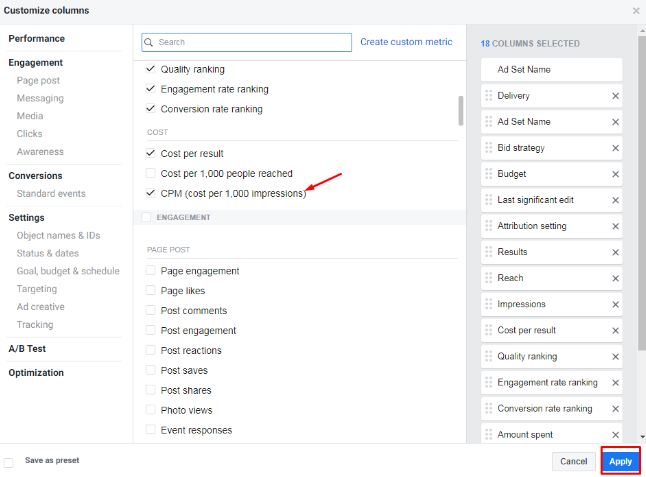
Task: Close the Customize columns dialog
Action: 636,11
